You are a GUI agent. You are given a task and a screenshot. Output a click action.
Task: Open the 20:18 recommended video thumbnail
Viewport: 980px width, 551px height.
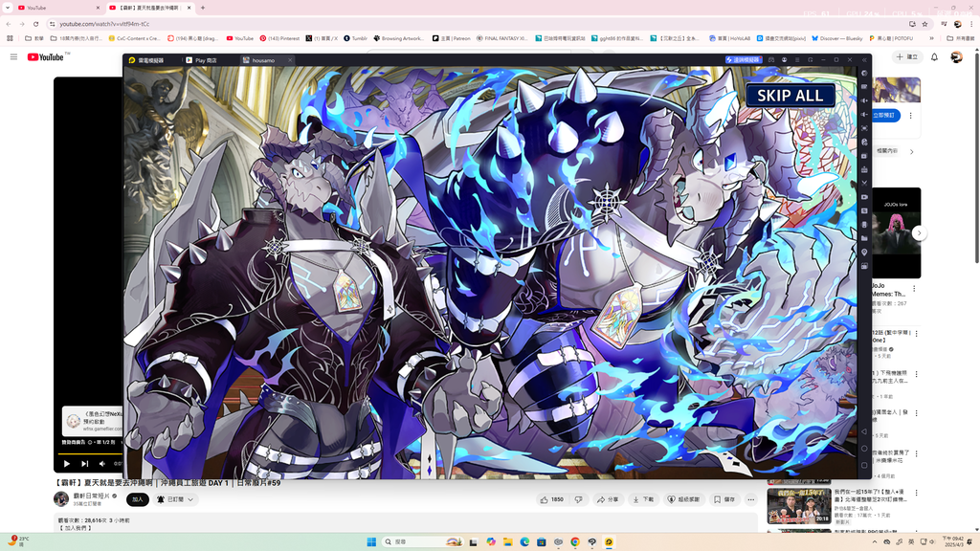[799, 505]
